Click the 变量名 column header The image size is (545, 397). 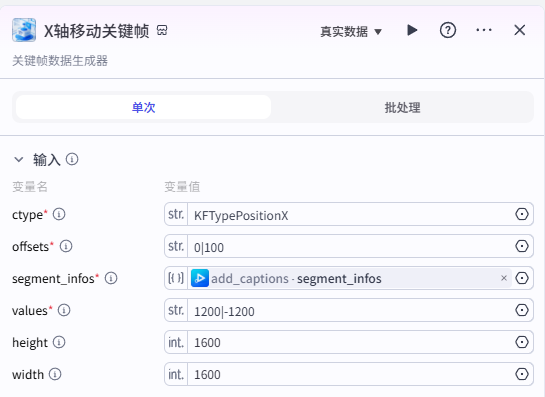(x=30, y=187)
